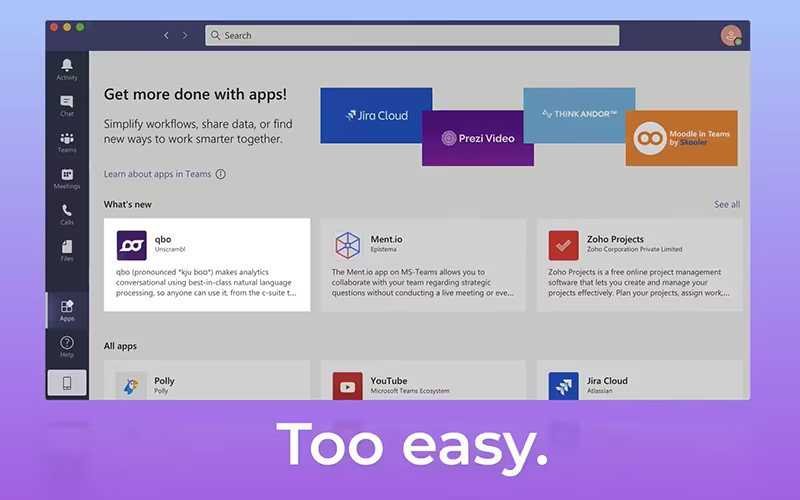Click the THINK ANDOR banner tile

pos(579,115)
